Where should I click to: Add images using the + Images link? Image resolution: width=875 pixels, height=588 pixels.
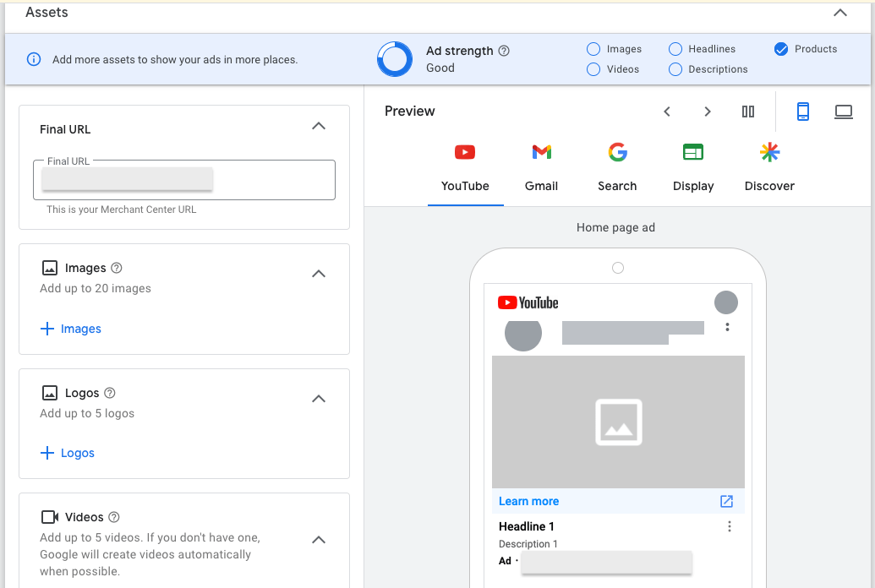(x=70, y=328)
